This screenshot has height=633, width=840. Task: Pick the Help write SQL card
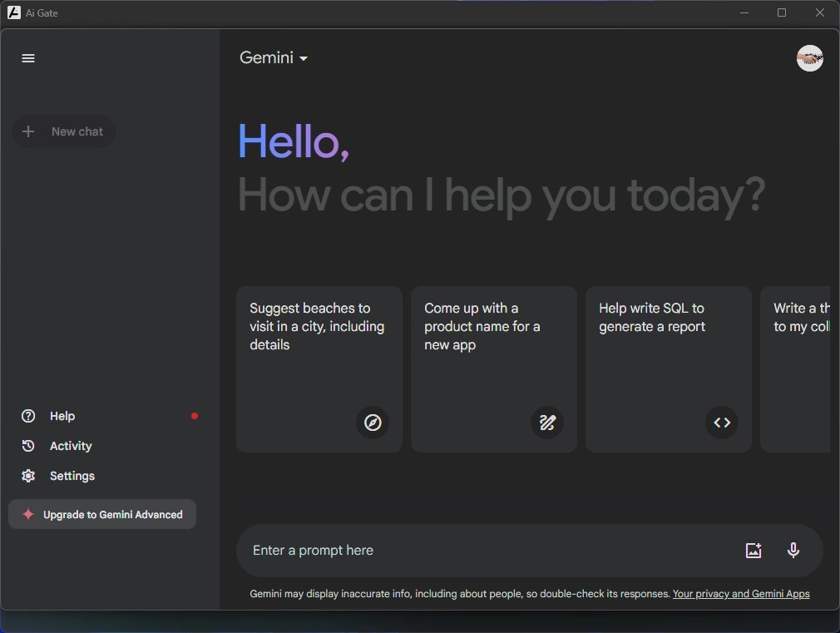tap(669, 369)
